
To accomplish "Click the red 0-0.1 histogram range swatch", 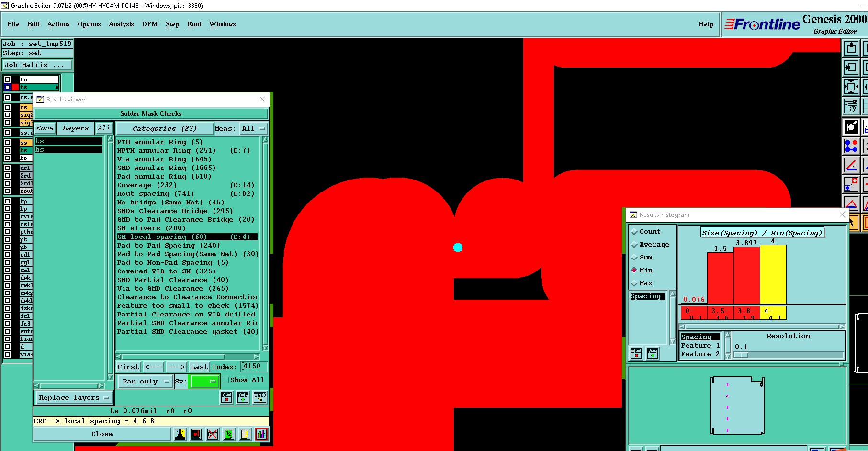I will point(694,314).
